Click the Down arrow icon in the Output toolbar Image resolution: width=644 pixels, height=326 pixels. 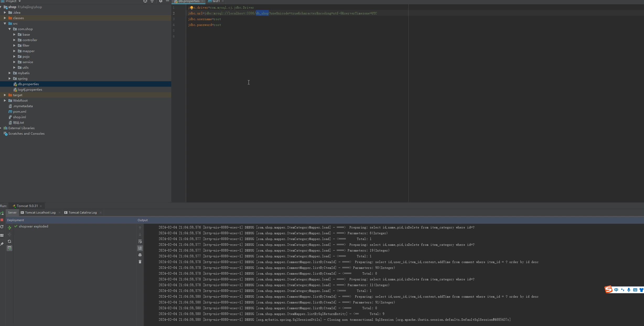(x=140, y=235)
